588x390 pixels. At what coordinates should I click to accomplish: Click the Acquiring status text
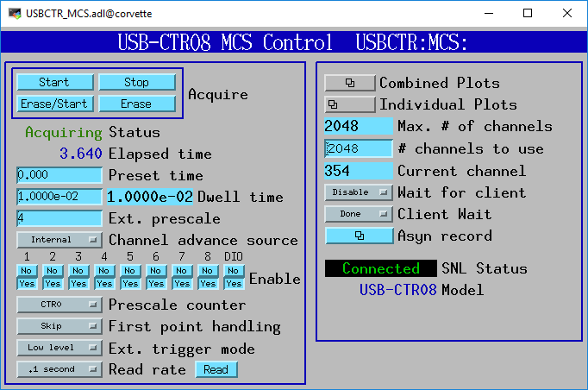[64, 133]
